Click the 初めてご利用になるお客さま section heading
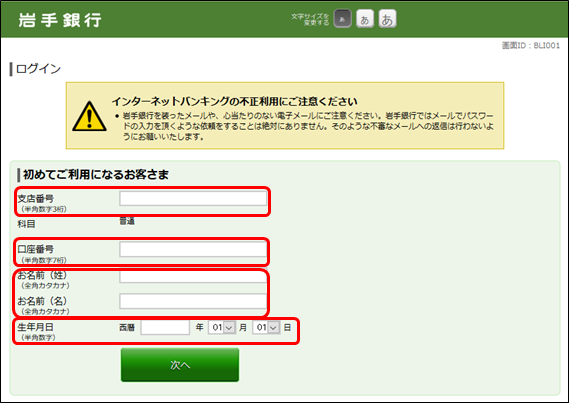The image size is (569, 403). coord(96,175)
